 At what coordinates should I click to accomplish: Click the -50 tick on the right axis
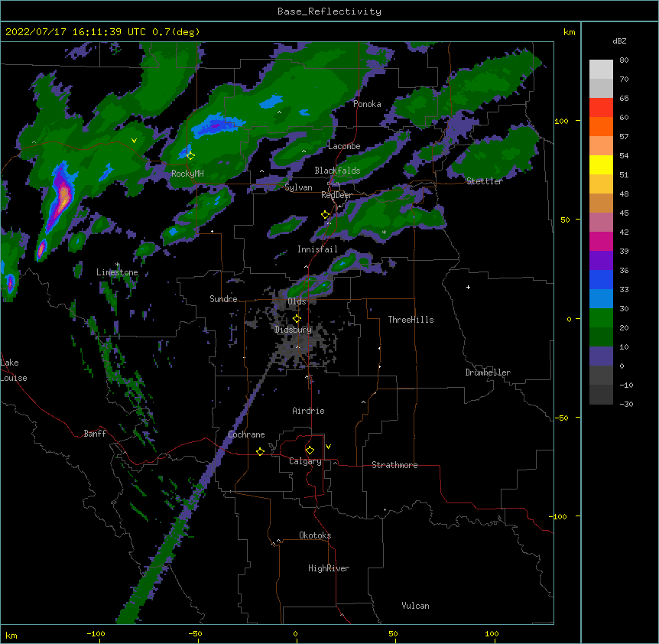[561, 418]
